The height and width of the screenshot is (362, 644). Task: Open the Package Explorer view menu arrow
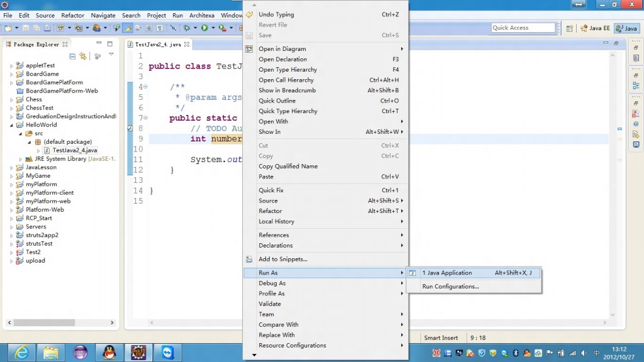point(111,55)
